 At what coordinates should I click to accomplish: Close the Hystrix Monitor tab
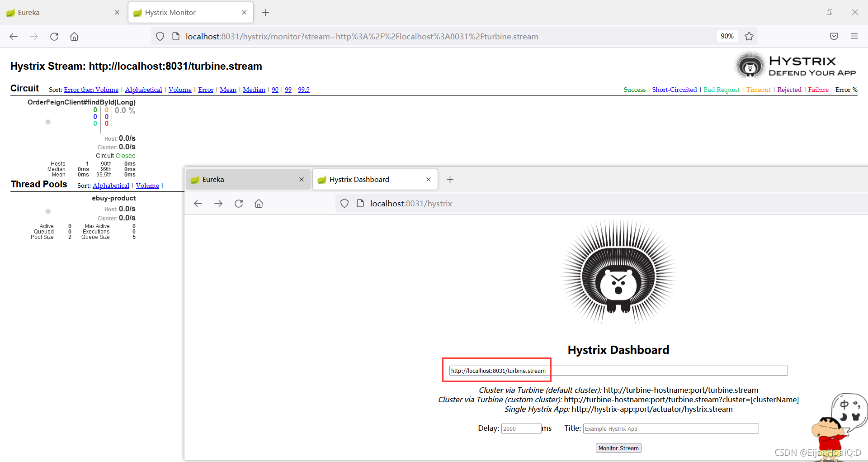tap(244, 13)
